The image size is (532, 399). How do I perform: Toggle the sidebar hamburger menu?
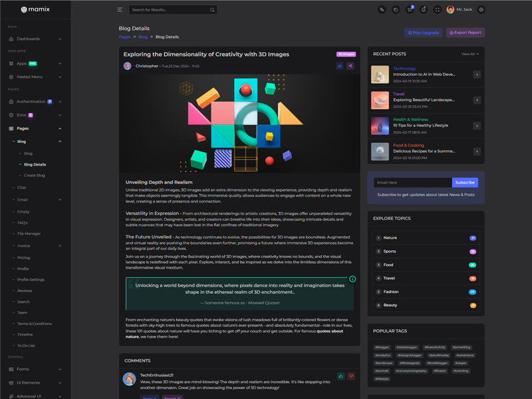pos(120,10)
